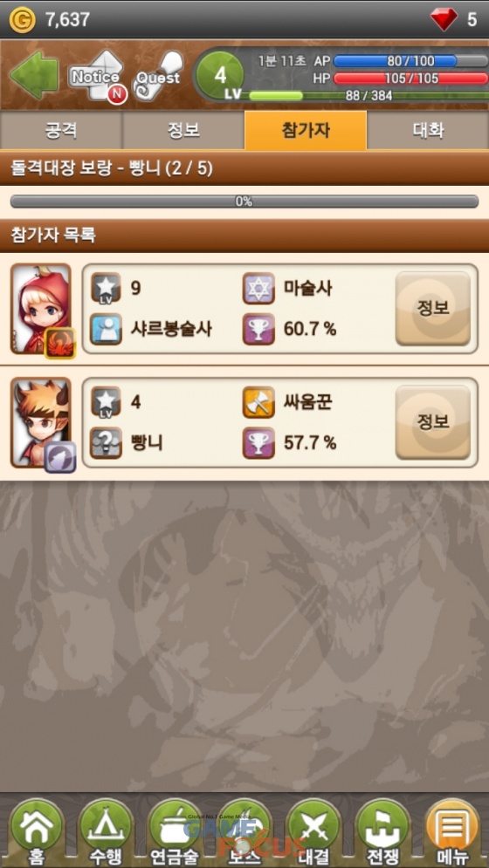The width and height of the screenshot is (489, 868).
Task: Open the 전쟁 castle flag icon
Action: 383,832
